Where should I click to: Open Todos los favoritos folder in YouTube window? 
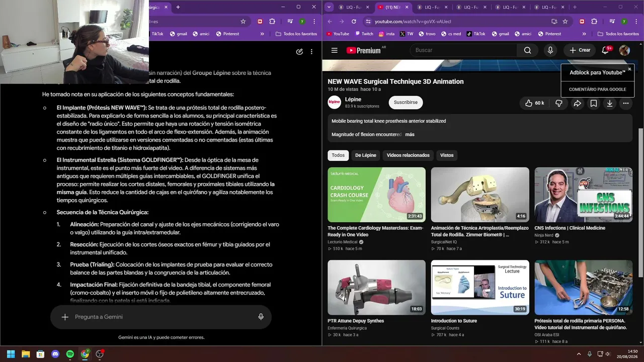pyautogui.click(x=618, y=34)
